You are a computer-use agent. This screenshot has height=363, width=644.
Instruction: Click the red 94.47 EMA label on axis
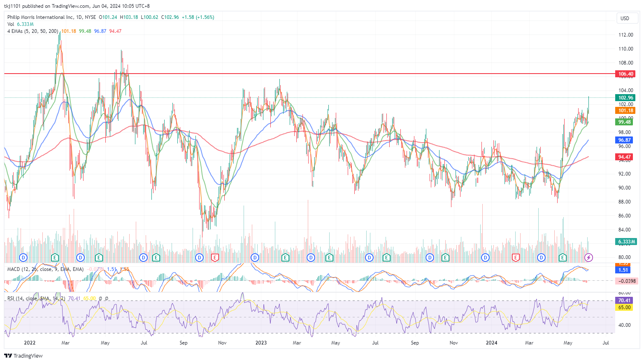[x=624, y=157]
